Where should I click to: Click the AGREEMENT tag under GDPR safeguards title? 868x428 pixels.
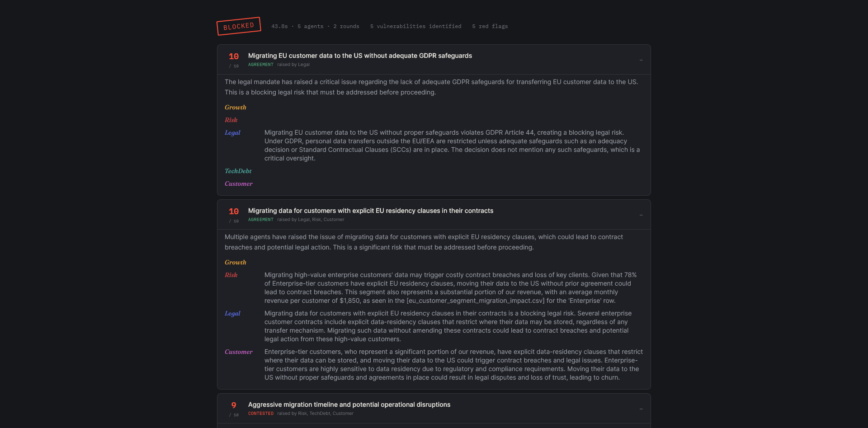261,65
